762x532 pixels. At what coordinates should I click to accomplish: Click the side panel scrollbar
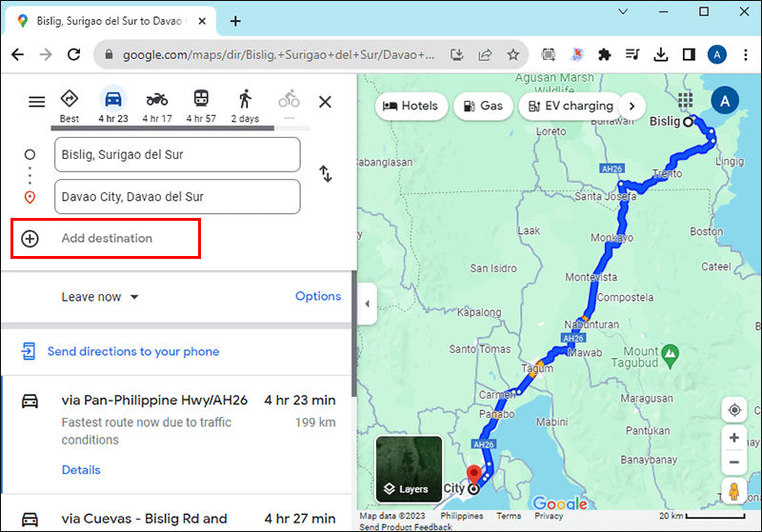click(x=354, y=334)
